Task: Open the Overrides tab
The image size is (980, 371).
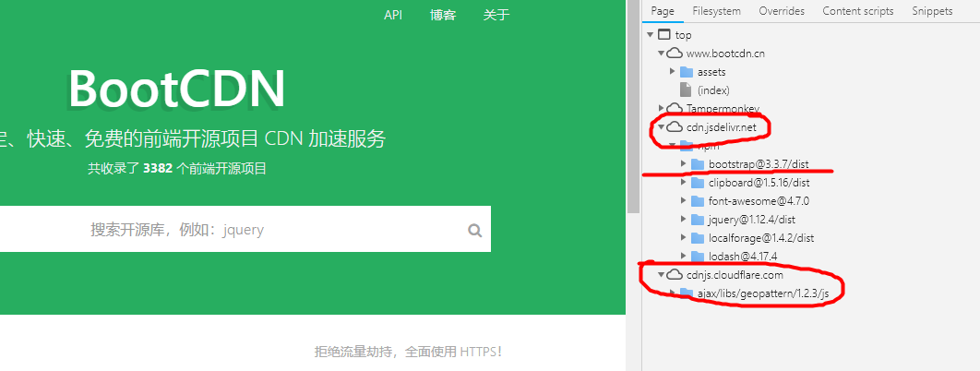Action: [x=782, y=11]
